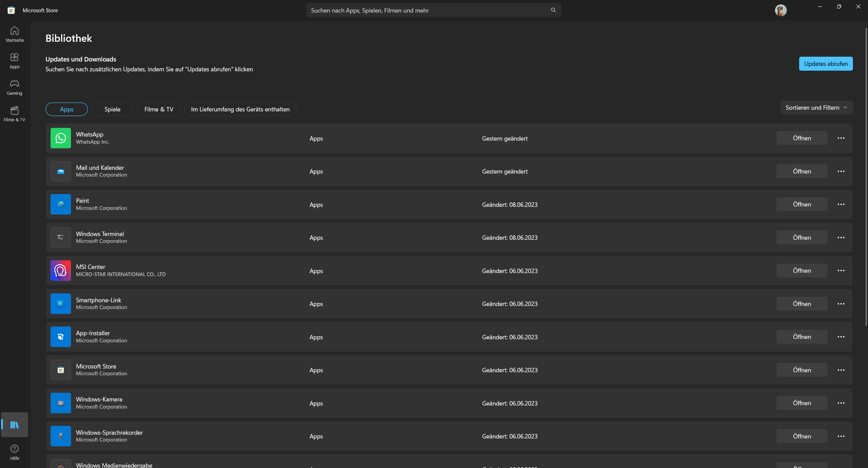Screen dimensions: 868x468
Task: Open Filme & TV sidebar section
Action: 14,114
